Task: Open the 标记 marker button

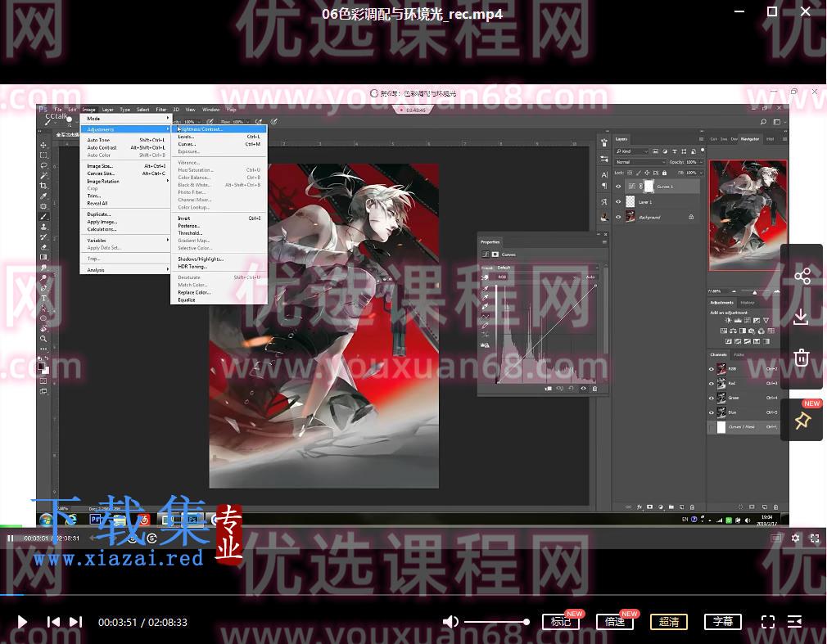Action: point(561,622)
